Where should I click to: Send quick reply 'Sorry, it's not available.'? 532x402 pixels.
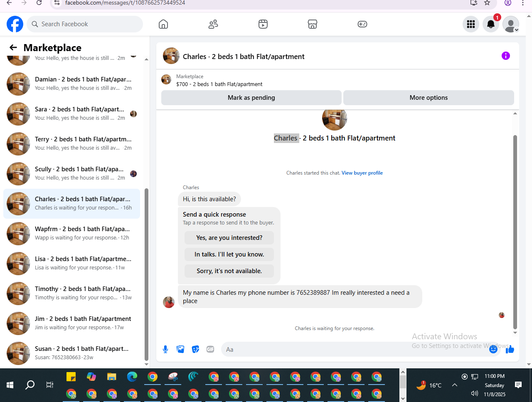pyautogui.click(x=229, y=271)
